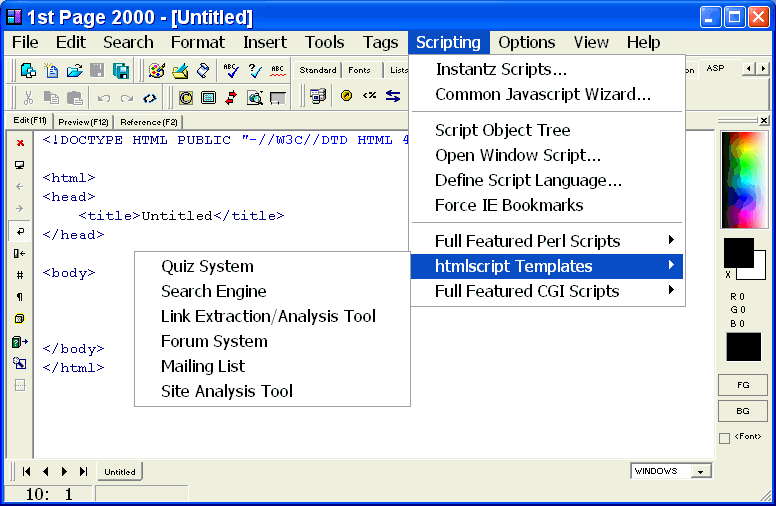The width and height of the screenshot is (776, 506).
Task: Click the computers network icon in toolbar
Action: [318, 96]
